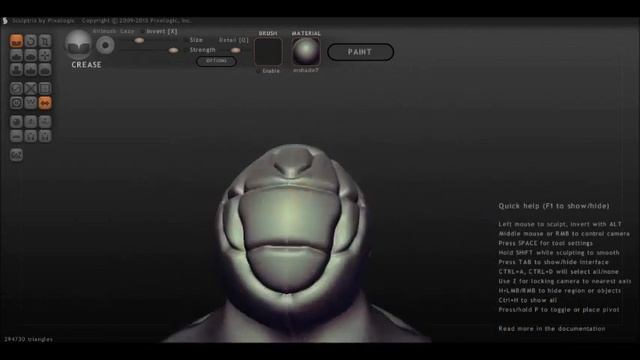
Task: Open the Brush texture swatch
Action: click(x=268, y=52)
